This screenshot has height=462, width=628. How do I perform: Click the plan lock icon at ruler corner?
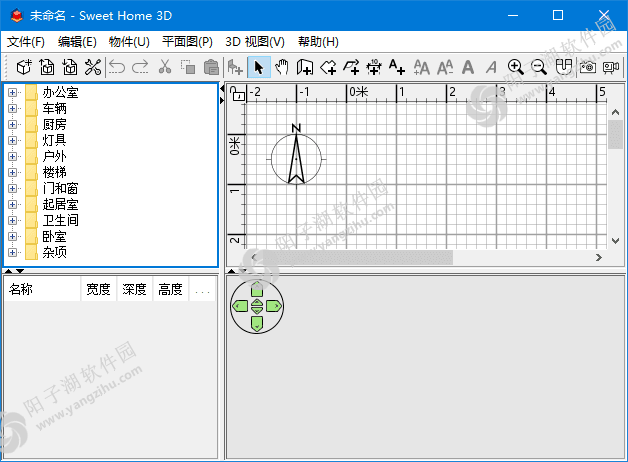click(237, 94)
